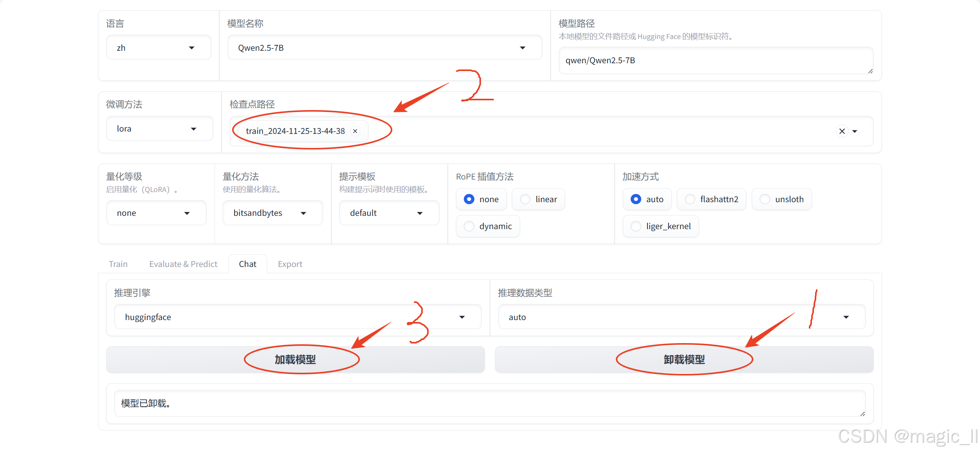Select auto acceleration radio option
The image size is (980, 452).
647,199
